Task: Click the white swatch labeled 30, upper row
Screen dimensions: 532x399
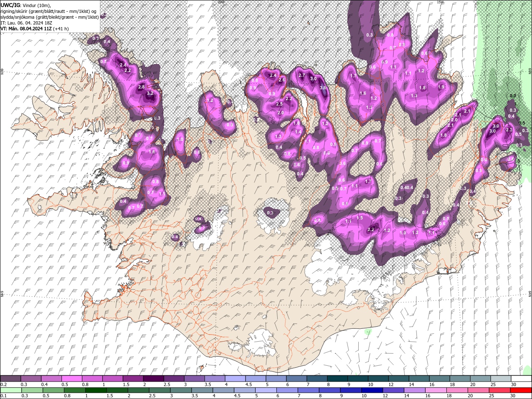Action: pyautogui.click(x=521, y=379)
